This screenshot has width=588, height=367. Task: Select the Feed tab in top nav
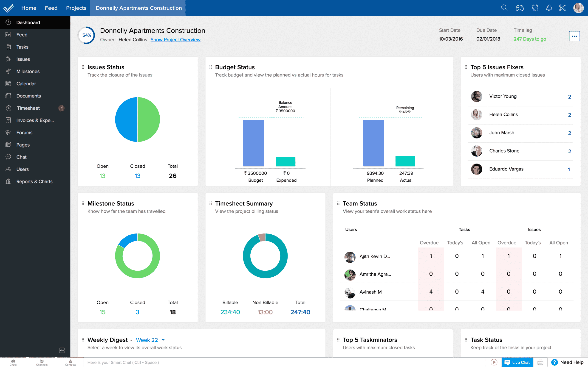[x=50, y=8]
